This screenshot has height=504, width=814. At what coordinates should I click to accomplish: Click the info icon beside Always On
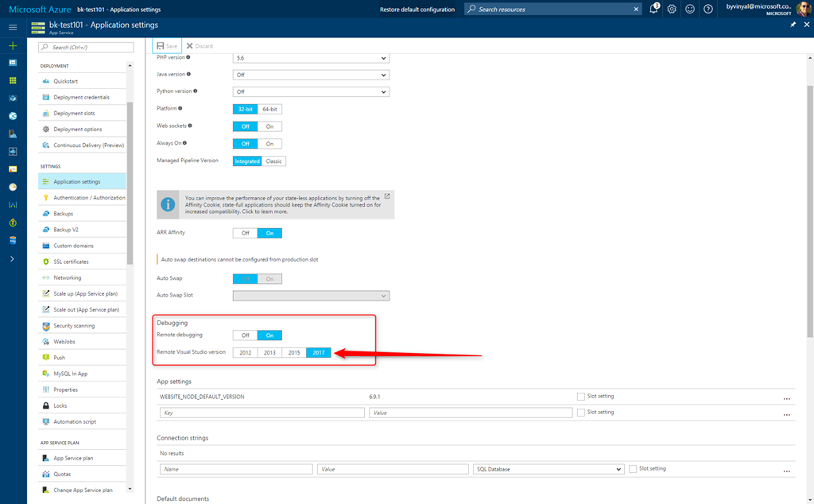pyautogui.click(x=184, y=143)
